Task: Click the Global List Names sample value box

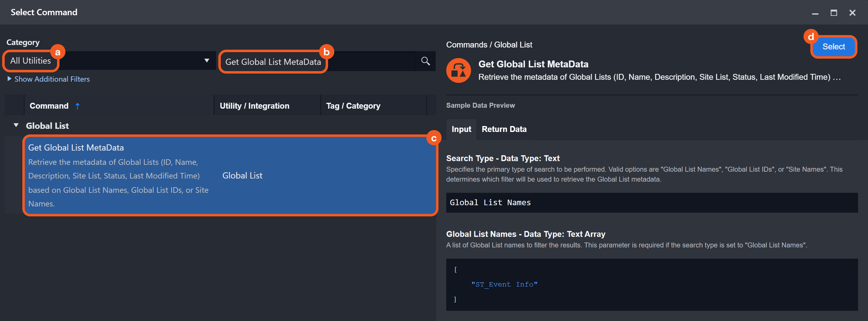Action: pyautogui.click(x=651, y=203)
